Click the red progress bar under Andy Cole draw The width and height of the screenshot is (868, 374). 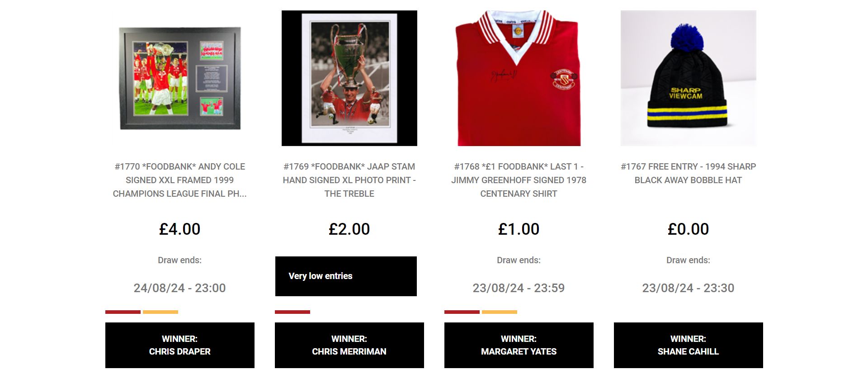tap(123, 312)
